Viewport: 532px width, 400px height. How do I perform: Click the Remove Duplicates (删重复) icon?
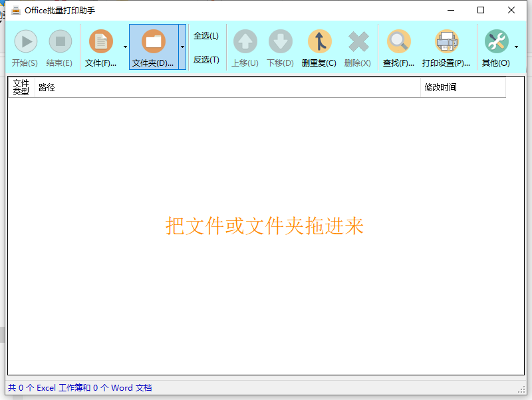319,41
